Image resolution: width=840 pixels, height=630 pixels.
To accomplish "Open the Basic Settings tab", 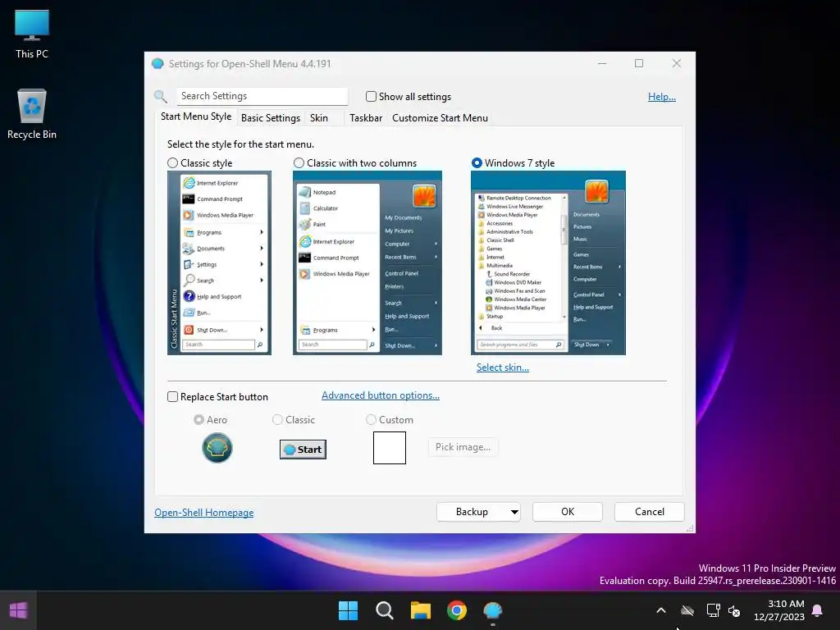I will point(271,118).
